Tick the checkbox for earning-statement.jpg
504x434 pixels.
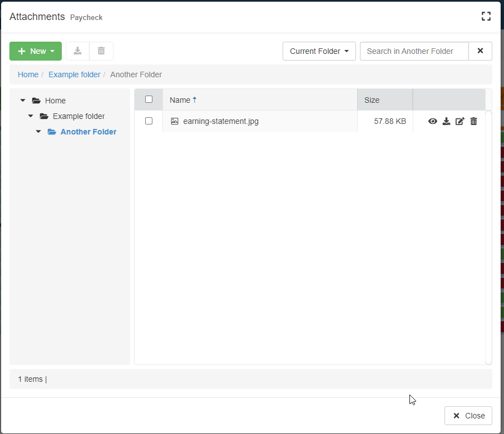point(149,121)
